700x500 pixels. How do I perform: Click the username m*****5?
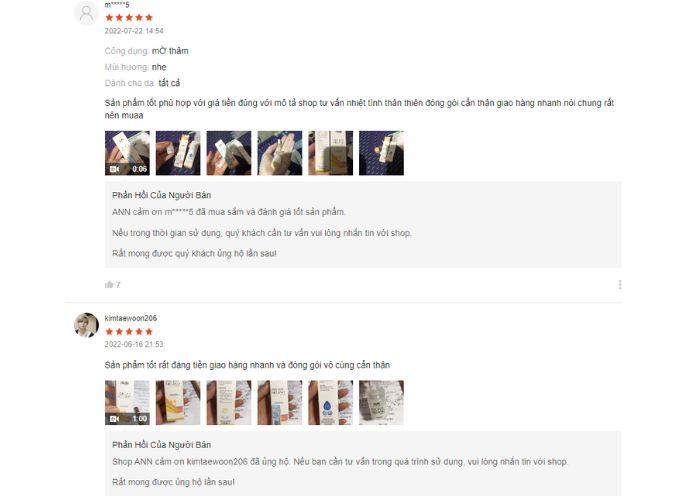[117, 5]
